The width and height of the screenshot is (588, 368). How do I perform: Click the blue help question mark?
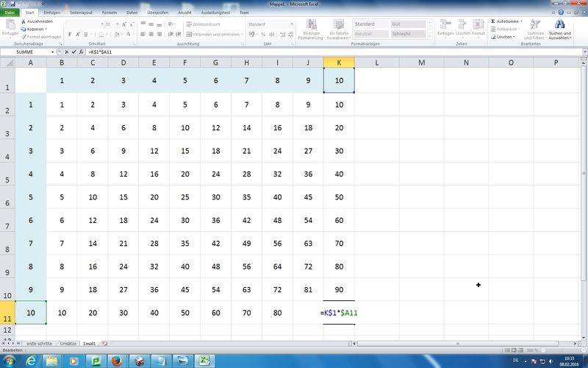tap(561, 13)
